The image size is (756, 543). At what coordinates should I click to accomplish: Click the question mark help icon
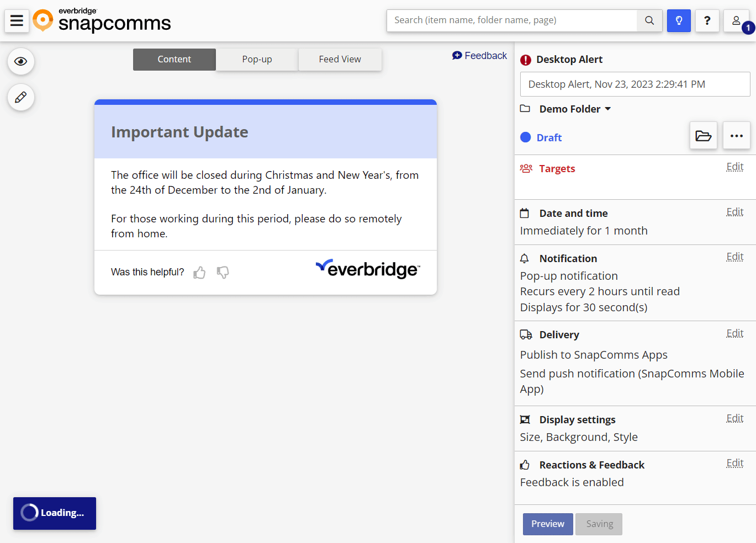coord(707,20)
